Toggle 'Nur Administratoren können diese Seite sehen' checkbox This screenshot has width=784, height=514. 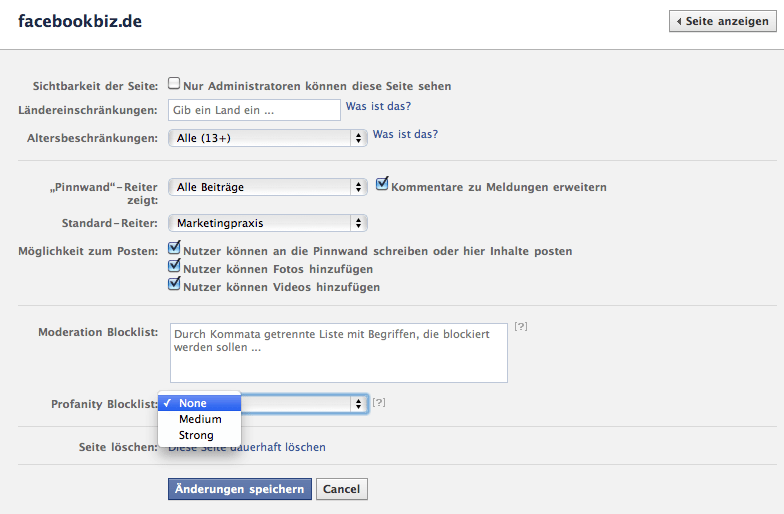point(174,83)
